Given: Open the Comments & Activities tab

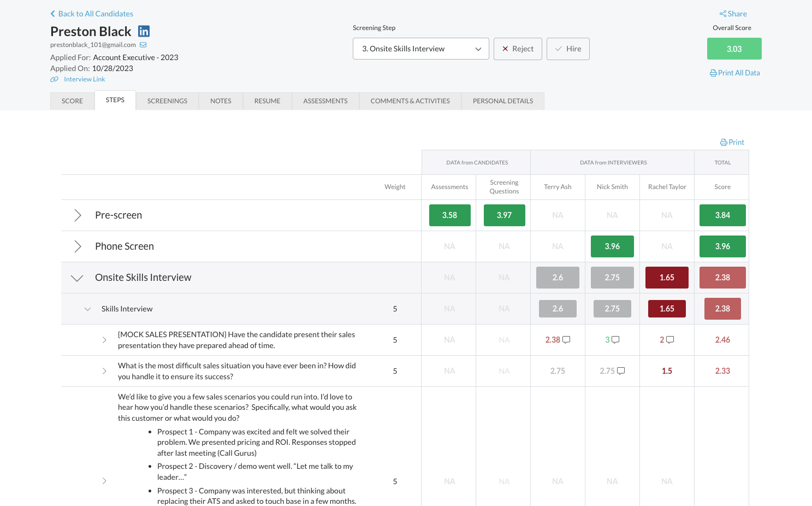Looking at the screenshot, I should point(410,101).
